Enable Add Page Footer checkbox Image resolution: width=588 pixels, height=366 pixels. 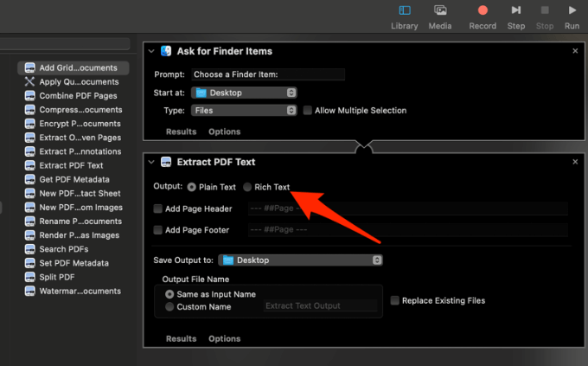point(158,230)
